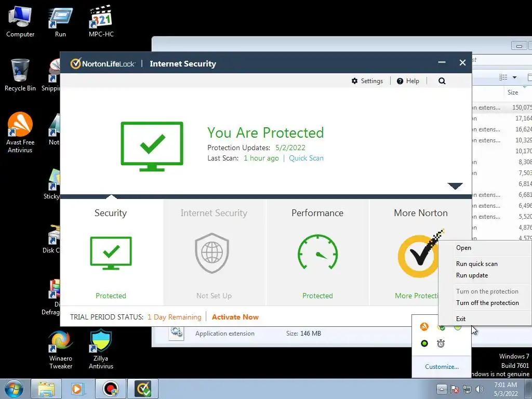
Task: Click the network tray icon
Action: pyautogui.click(x=467, y=389)
